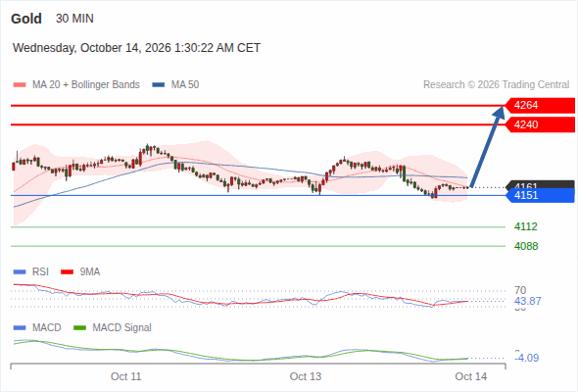Click the 'MA 50' legend label
The width and height of the screenshot is (578, 392).
point(185,85)
